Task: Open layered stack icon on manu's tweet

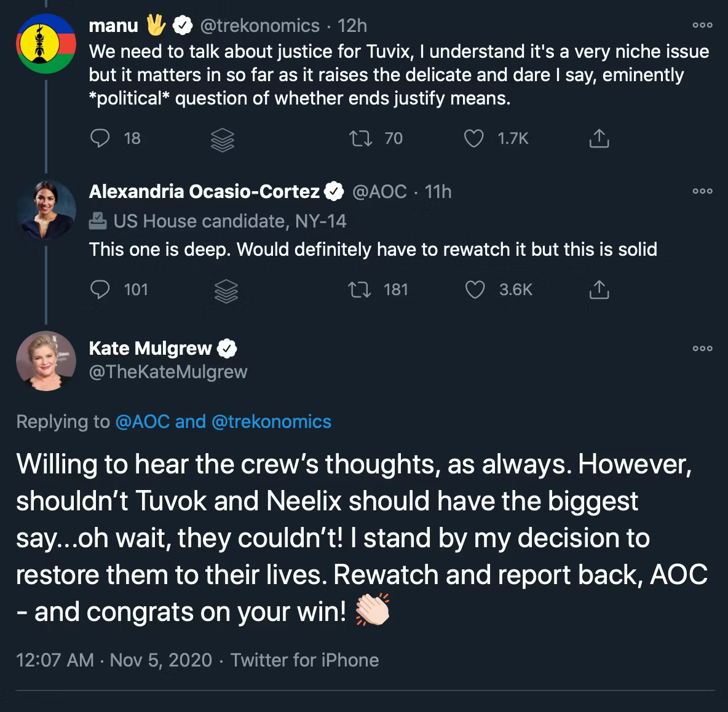Action: 223,140
